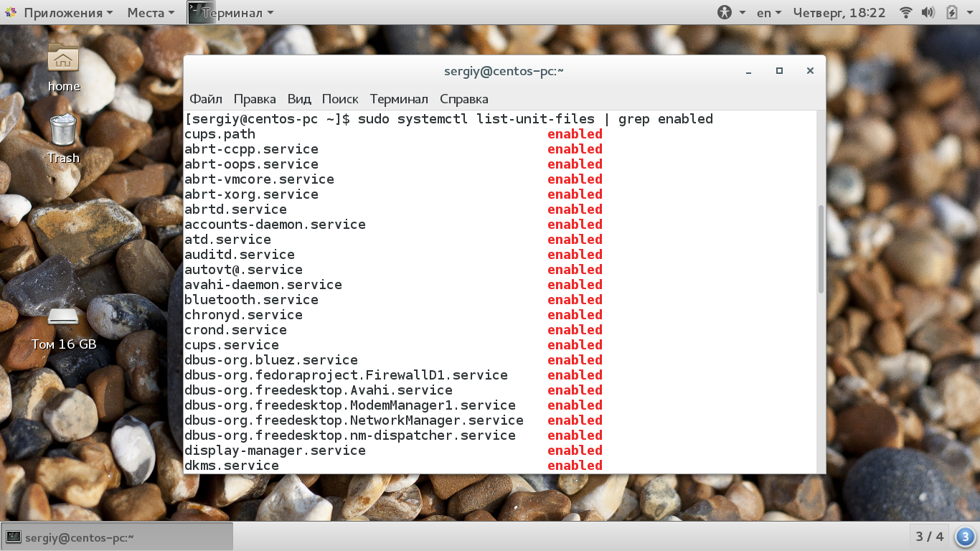This screenshot has height=551, width=980.
Task: Open the Правка menu
Action: pos(255,99)
